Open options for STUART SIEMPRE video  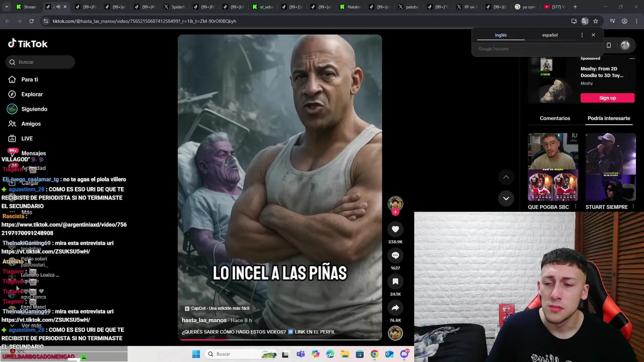[x=633, y=207]
